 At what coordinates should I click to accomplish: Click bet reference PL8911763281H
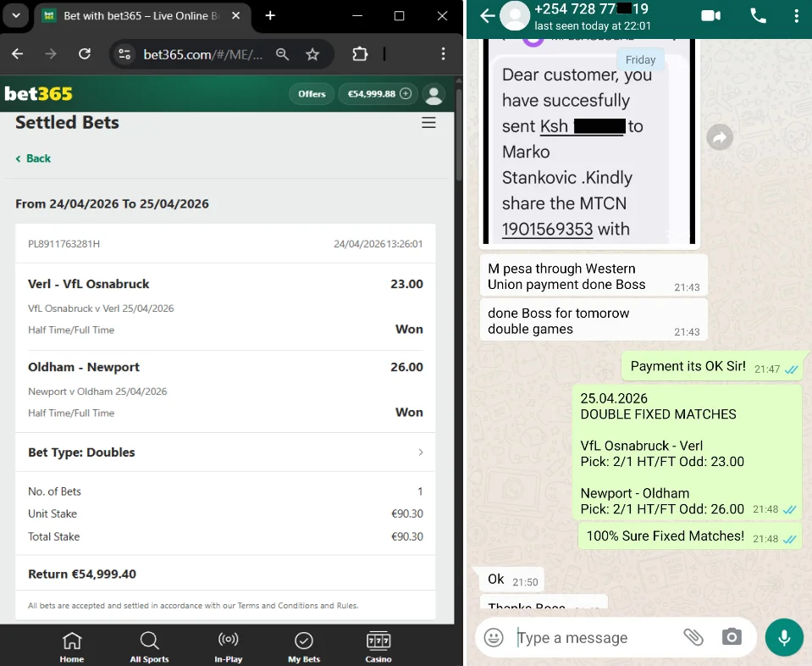pyautogui.click(x=64, y=243)
